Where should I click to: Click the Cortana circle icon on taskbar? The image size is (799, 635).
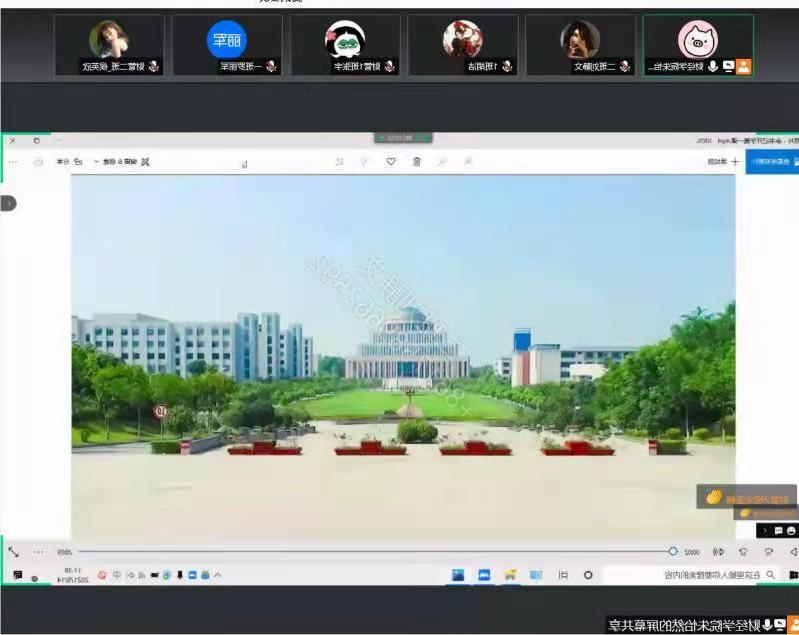(588, 575)
